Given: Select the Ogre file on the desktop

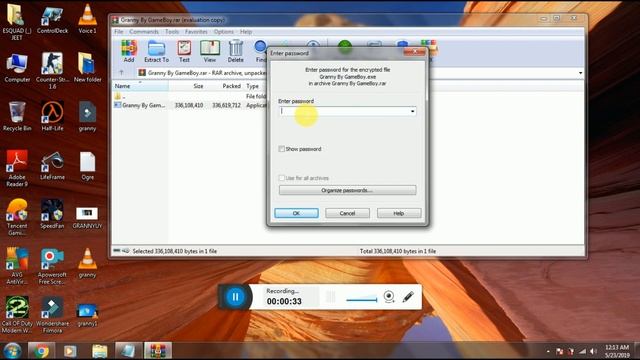Looking at the screenshot, I should click(87, 166).
